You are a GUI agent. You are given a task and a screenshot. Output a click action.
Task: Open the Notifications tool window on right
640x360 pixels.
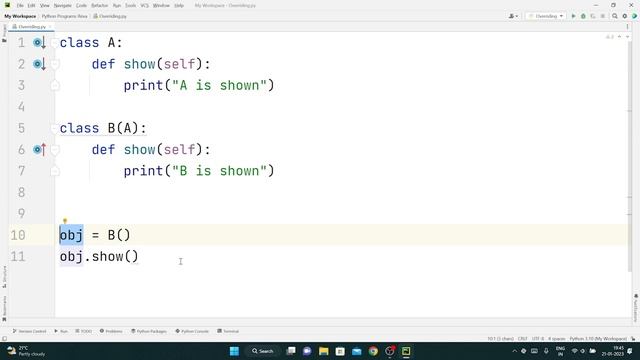pyautogui.click(x=636, y=307)
